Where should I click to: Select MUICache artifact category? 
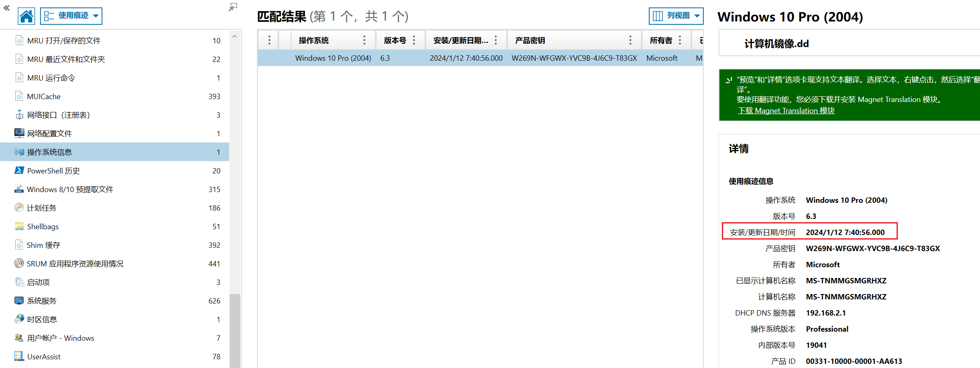(x=115, y=96)
